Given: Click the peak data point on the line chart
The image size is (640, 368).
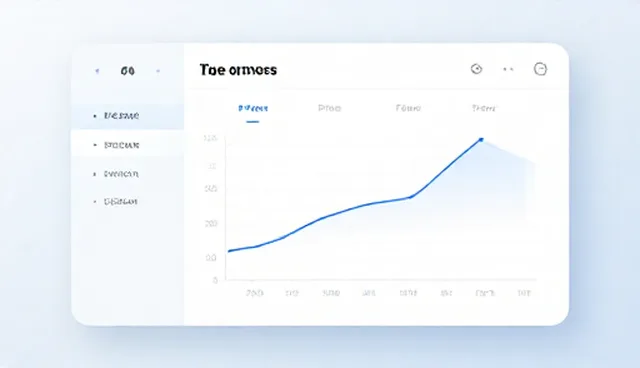Looking at the screenshot, I should click(481, 140).
